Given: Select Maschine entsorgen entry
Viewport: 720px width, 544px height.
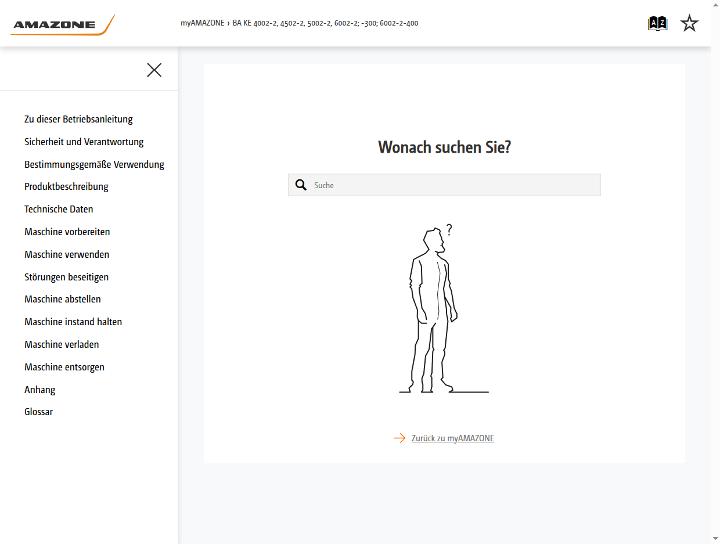Looking at the screenshot, I should 64,367.
